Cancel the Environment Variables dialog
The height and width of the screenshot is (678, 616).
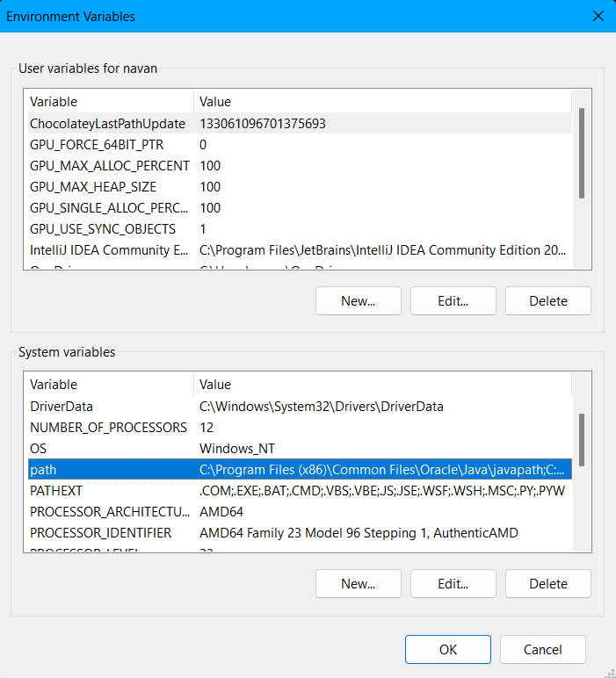[542, 650]
